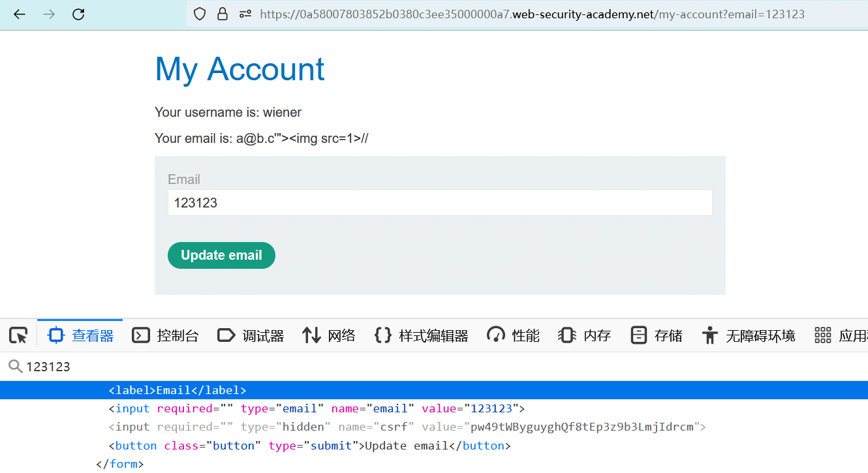Viewport: 868px width, 473px height.
Task: Open the 存储 (Storage) tab
Action: tap(657, 335)
